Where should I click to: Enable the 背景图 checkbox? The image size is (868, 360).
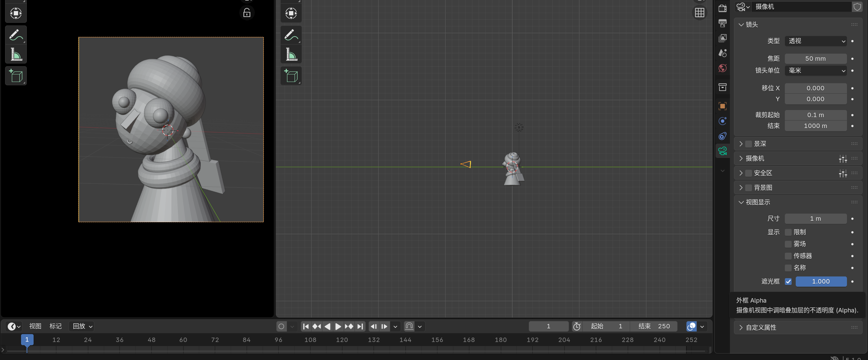[x=748, y=187]
